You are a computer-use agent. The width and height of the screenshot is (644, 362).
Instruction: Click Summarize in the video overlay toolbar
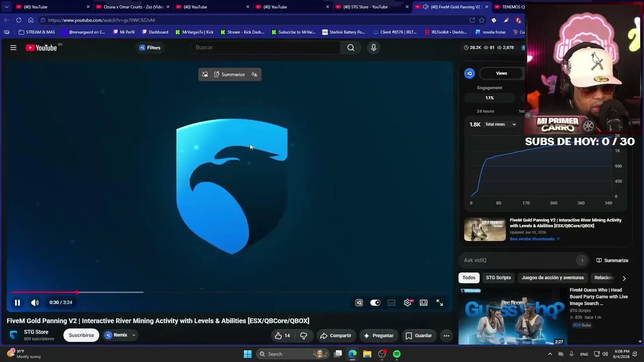click(229, 74)
